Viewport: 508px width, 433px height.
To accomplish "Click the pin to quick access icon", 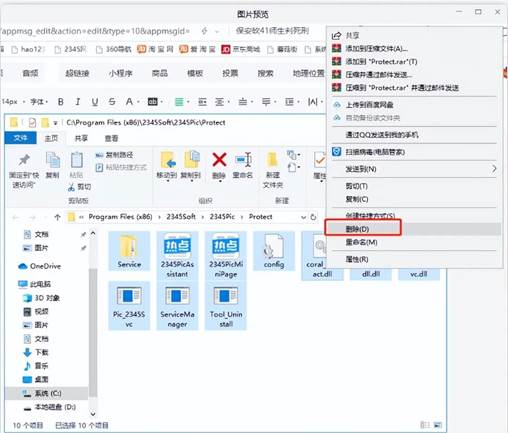I will tap(24, 160).
